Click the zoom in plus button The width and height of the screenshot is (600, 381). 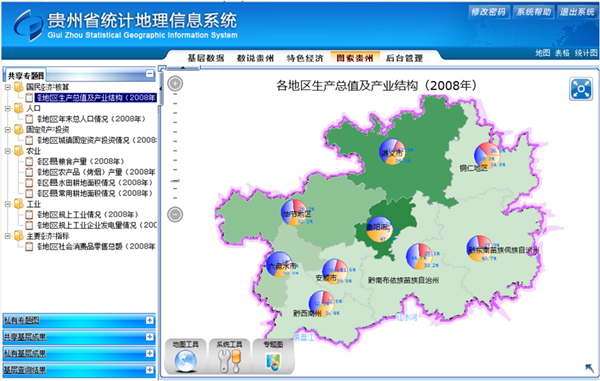point(175,83)
